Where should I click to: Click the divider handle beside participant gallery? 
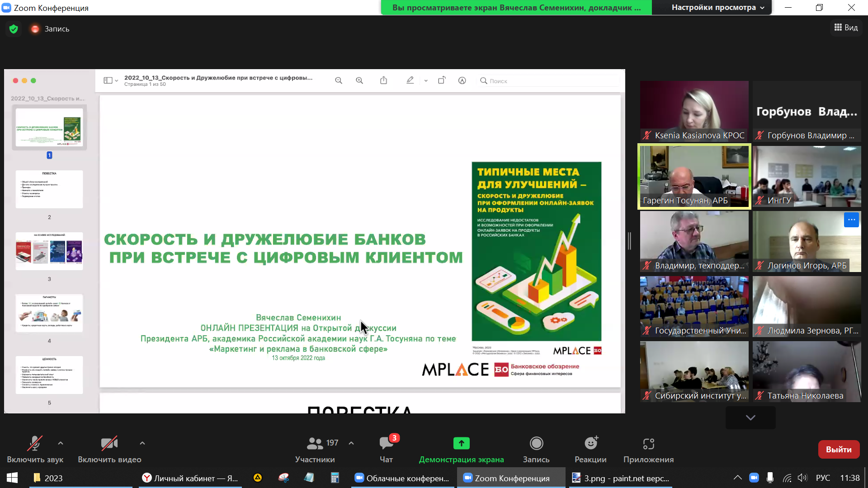629,241
